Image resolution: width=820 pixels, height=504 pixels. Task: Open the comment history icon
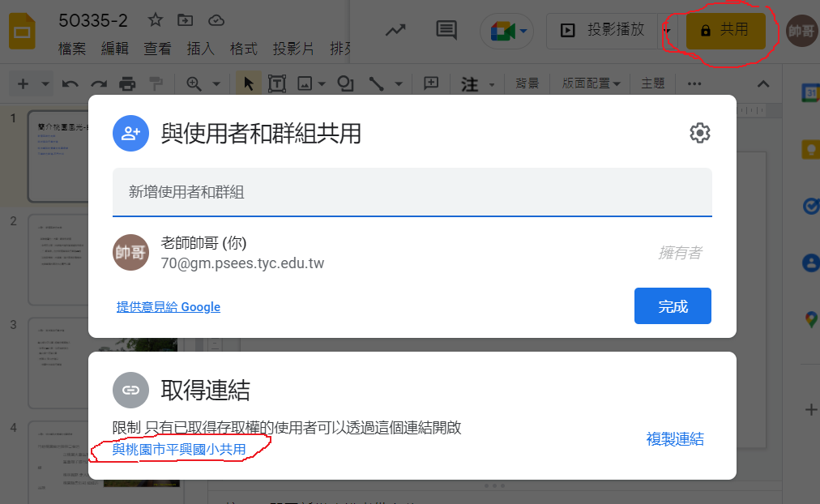coord(446,30)
